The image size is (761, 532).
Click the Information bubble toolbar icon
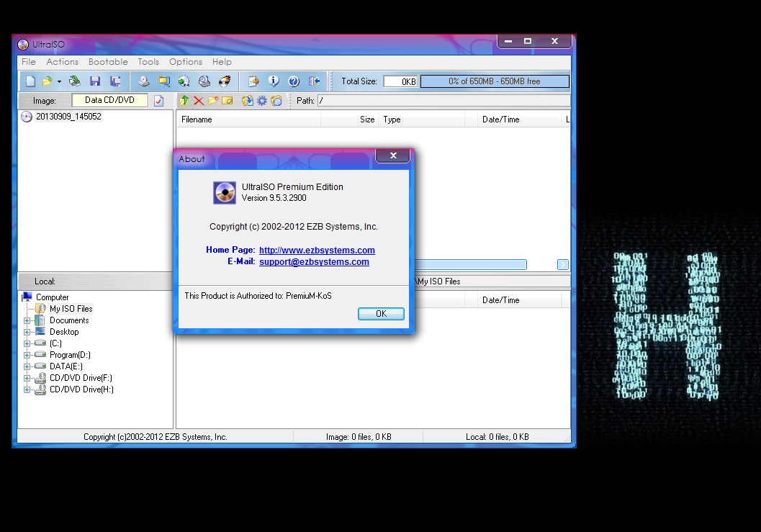274,81
